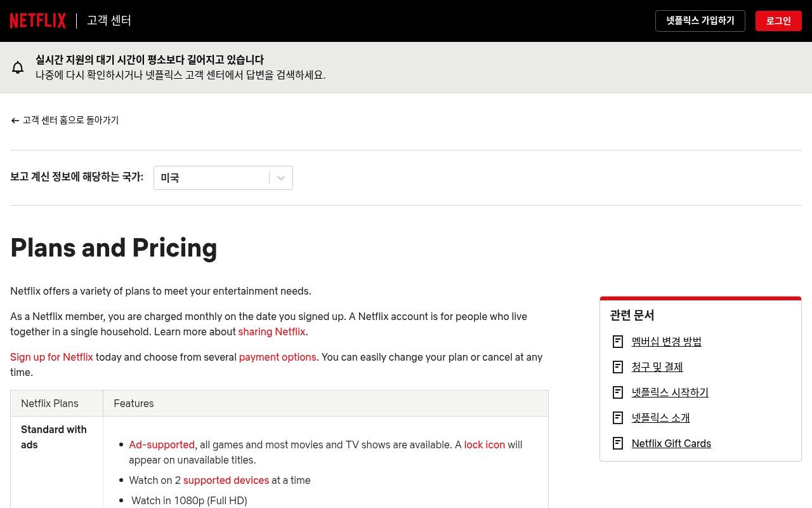Open the 미국 country dropdown
Viewport: 812px width, 508px height.
(x=223, y=178)
